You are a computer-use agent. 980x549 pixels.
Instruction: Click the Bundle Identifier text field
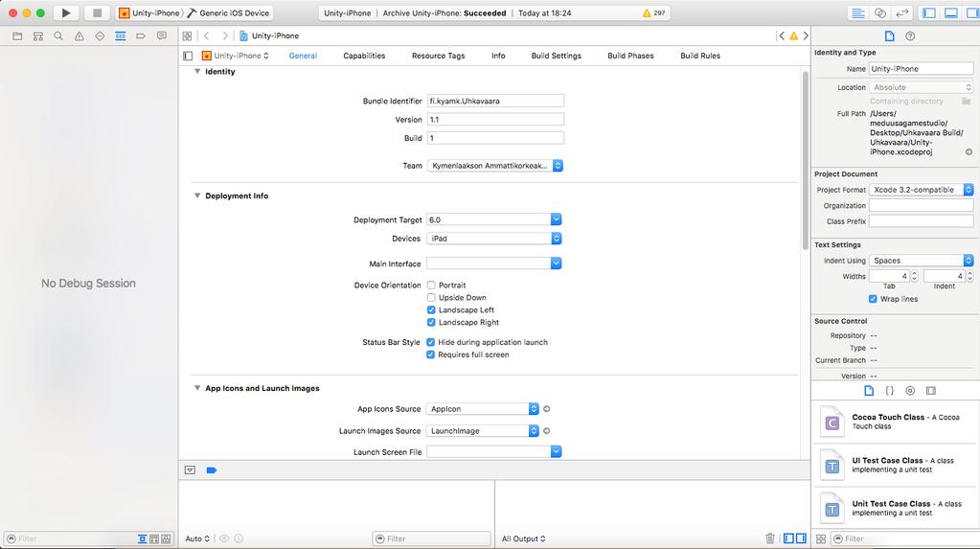pos(495,101)
